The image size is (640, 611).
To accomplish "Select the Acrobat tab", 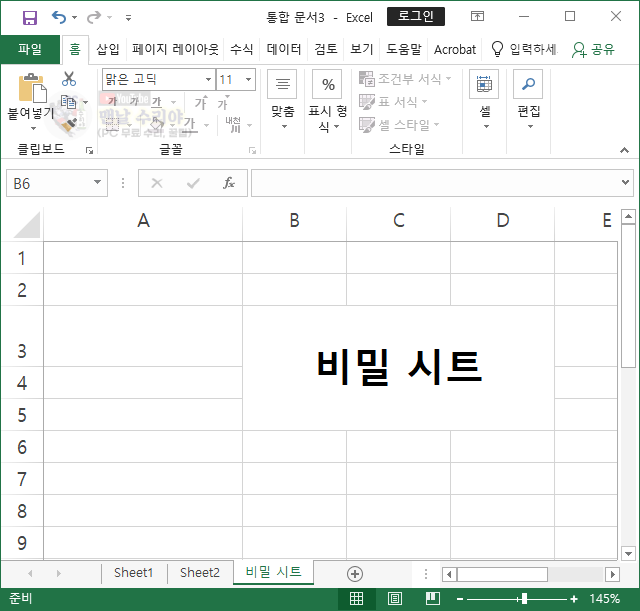I will pos(455,49).
